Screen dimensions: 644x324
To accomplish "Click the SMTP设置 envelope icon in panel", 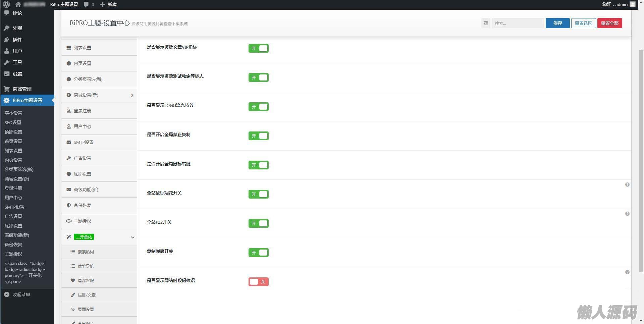I will [x=69, y=142].
